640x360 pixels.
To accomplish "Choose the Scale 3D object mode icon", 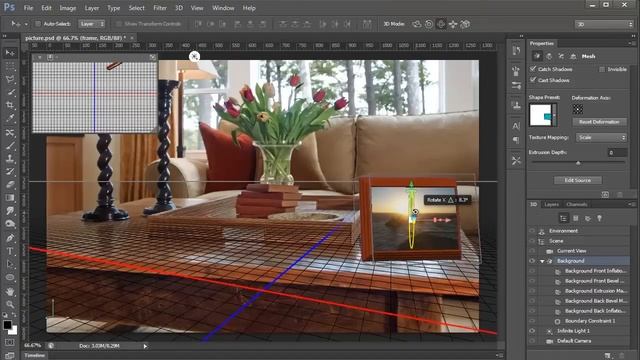I will (465, 24).
